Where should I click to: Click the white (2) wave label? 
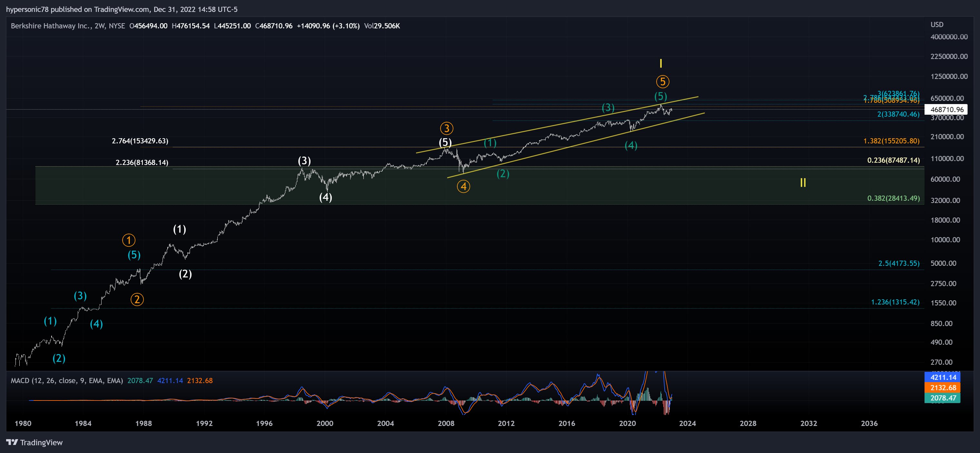coord(185,274)
